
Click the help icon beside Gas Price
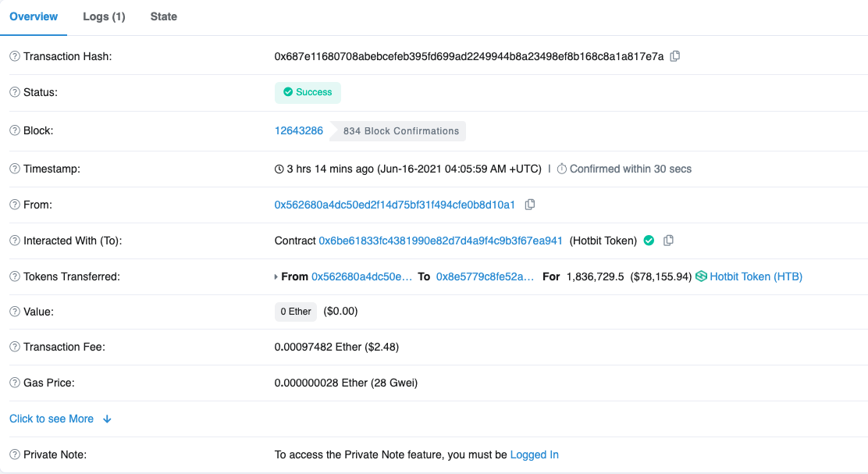click(x=15, y=383)
